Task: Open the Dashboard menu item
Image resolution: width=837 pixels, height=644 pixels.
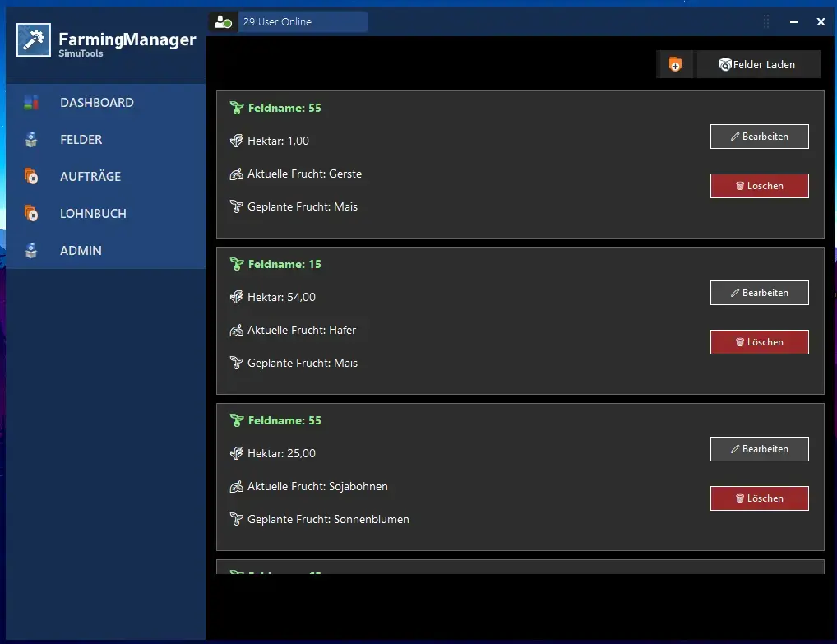Action: pos(96,103)
